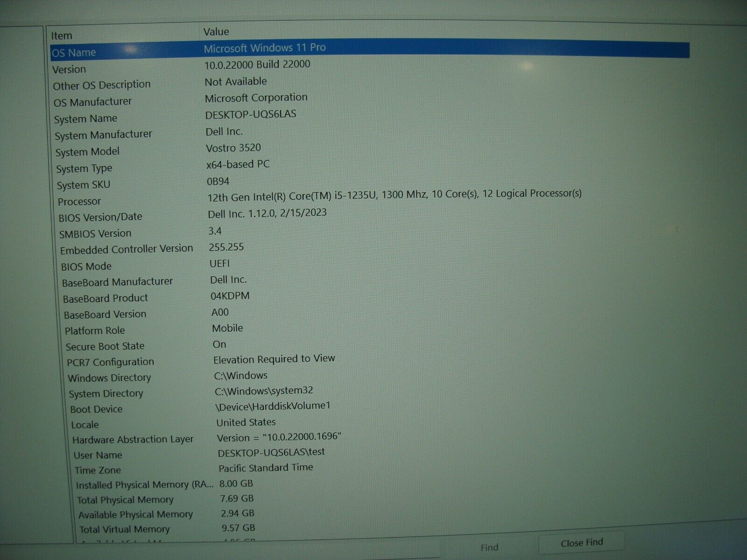The image size is (747, 560).
Task: Click the value Pacific Standard Time
Action: pyautogui.click(x=266, y=468)
